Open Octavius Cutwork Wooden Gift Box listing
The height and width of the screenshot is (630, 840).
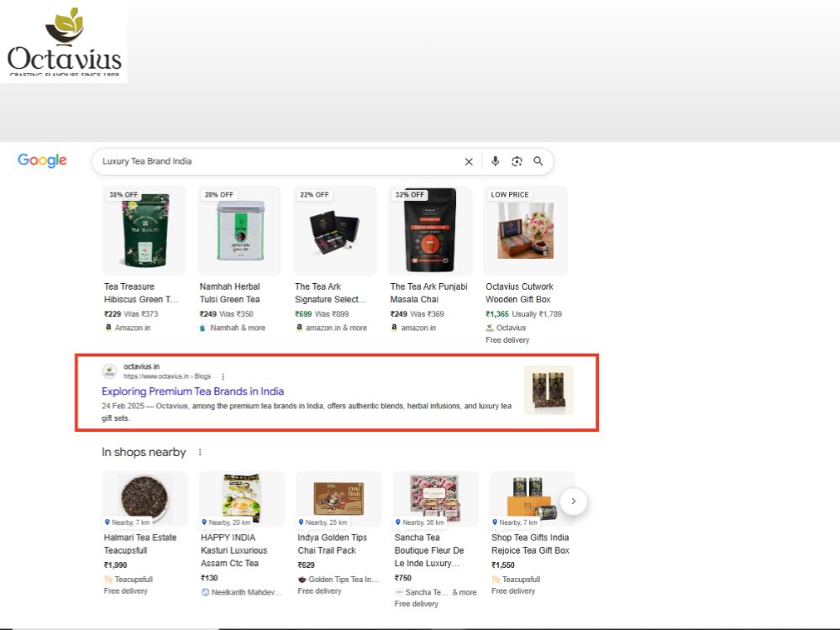(519, 293)
